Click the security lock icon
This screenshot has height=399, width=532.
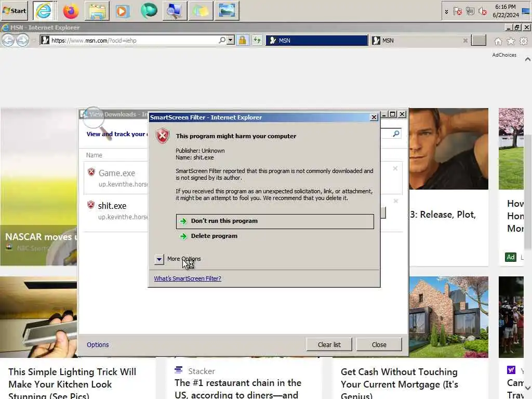coord(242,41)
